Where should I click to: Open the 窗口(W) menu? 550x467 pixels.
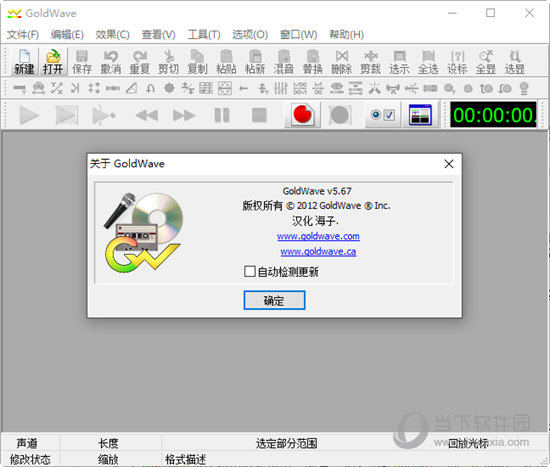(299, 34)
